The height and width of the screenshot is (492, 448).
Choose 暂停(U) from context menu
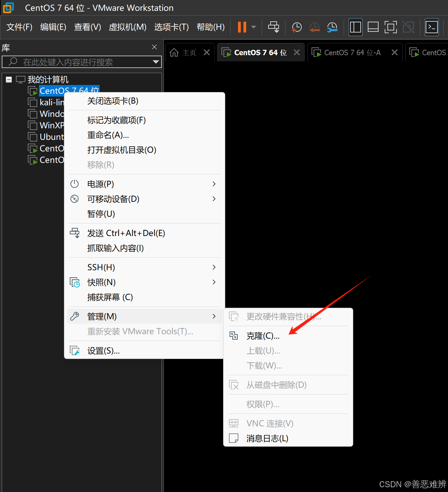(145, 214)
